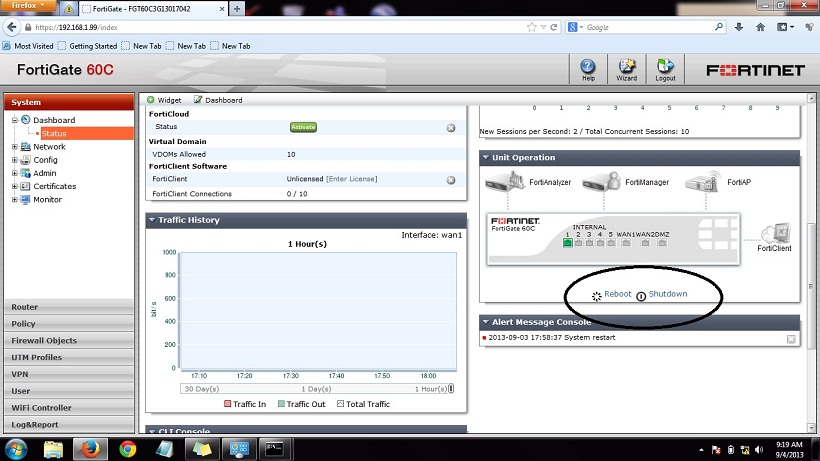Screen dimensions: 820x461
Task: Toggle the Traffic In legend entry
Action: [x=245, y=404]
